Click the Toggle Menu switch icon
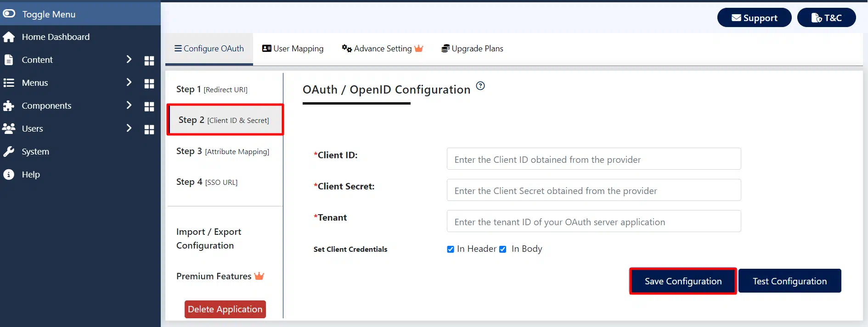Viewport: 868px width, 327px height. (9, 14)
